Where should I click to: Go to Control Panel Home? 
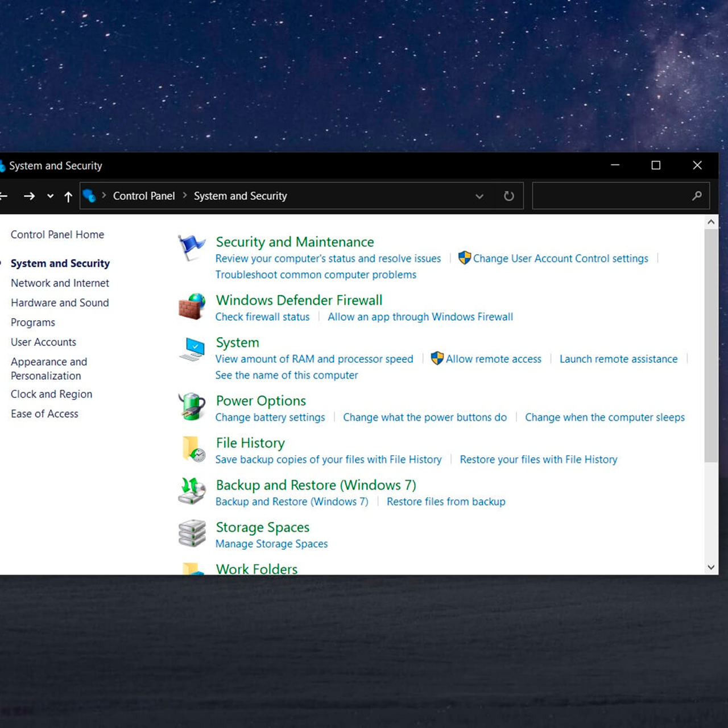click(x=57, y=234)
